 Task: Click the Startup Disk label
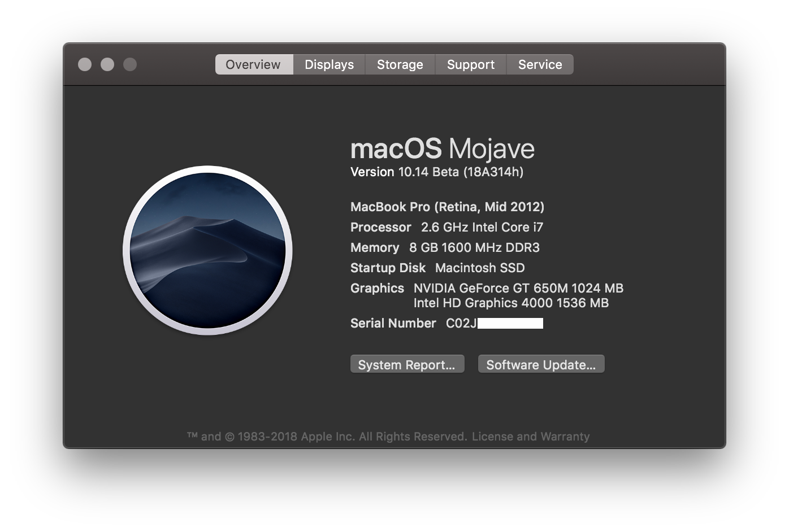(388, 268)
